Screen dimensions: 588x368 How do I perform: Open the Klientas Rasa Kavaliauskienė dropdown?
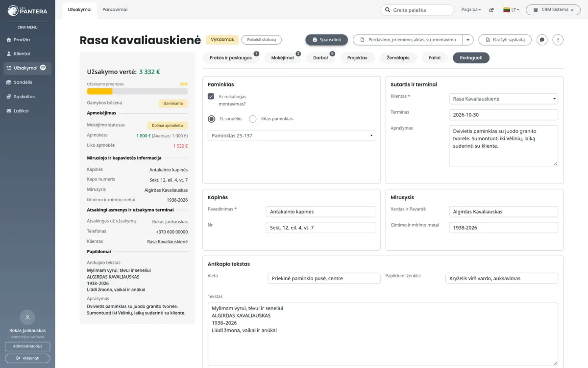[x=504, y=99]
